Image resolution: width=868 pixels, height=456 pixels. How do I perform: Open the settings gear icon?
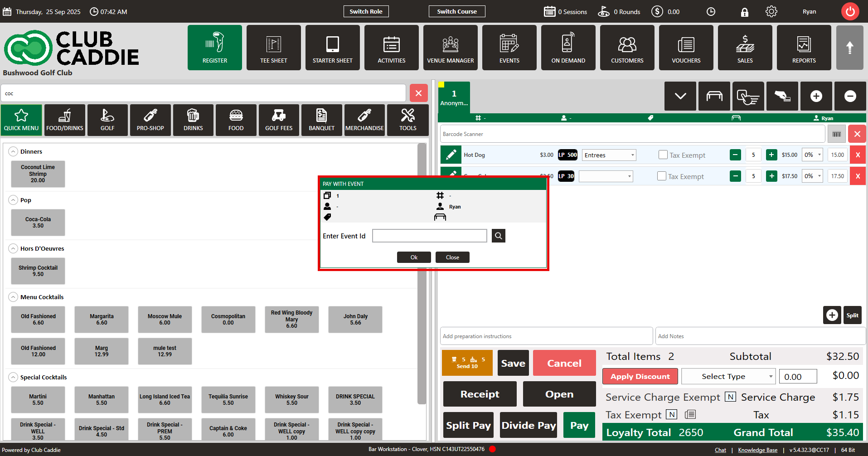click(771, 12)
